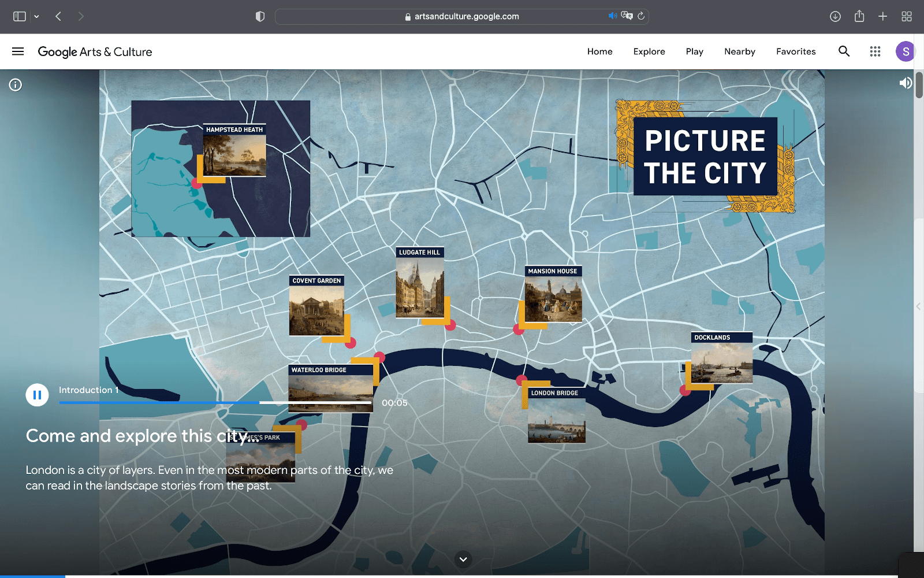This screenshot has height=578, width=924.
Task: Toggle the Safari sidebar
Action: click(20, 16)
